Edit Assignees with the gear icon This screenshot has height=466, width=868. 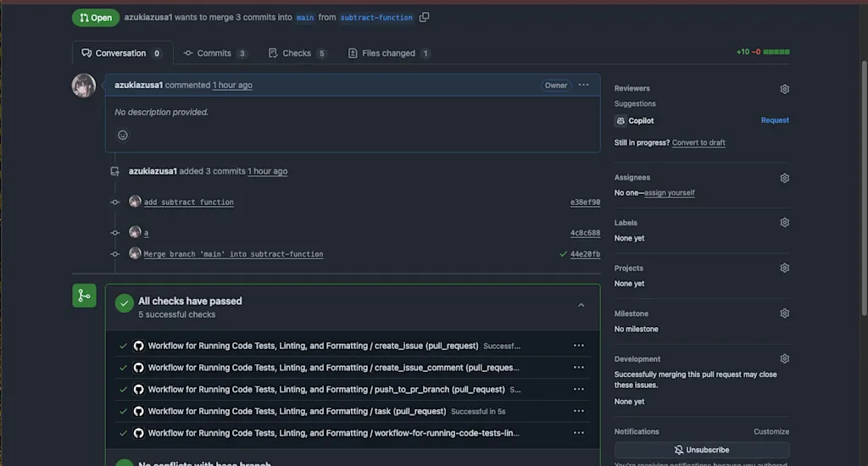point(784,178)
